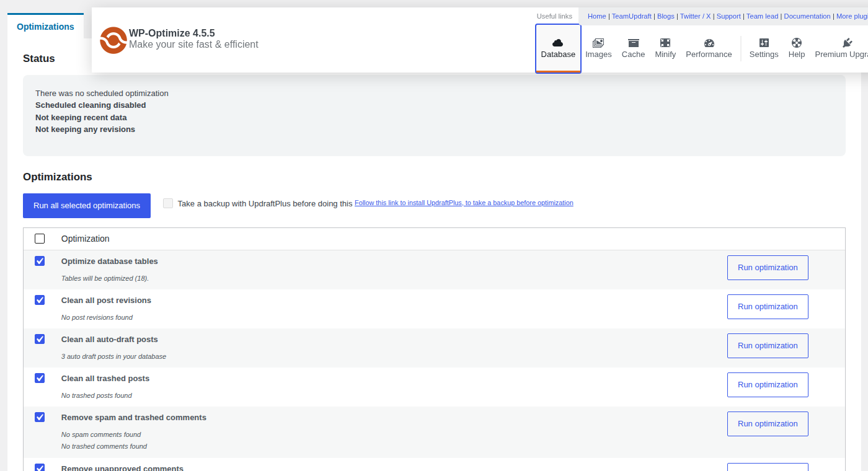Image resolution: width=868 pixels, height=471 pixels.
Task: Open the Minify section
Action: click(x=665, y=48)
